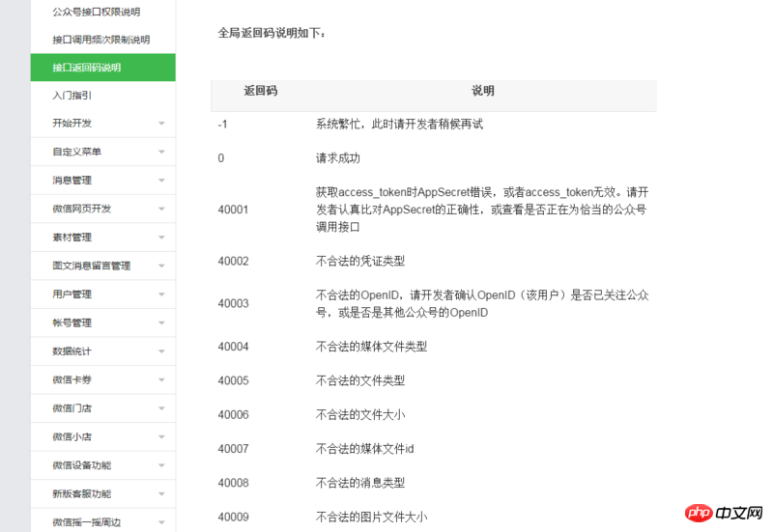Screen dimensions: 773x532
Task: Select the 全局返回码说明如下 heading text
Action: click(x=272, y=33)
